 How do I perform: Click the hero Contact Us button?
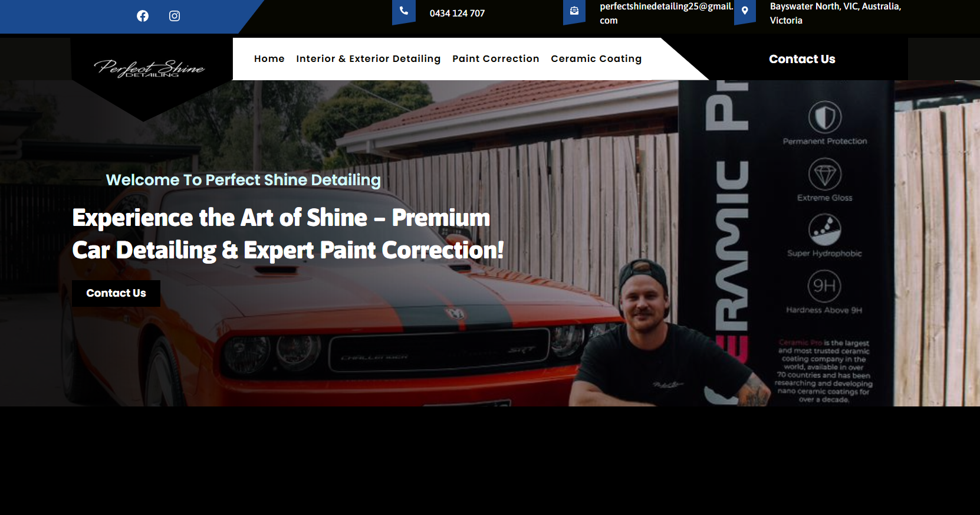pyautogui.click(x=116, y=293)
